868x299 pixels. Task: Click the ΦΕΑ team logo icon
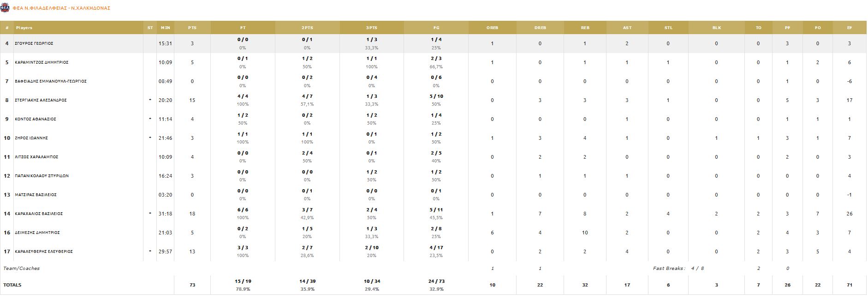(x=5, y=8)
